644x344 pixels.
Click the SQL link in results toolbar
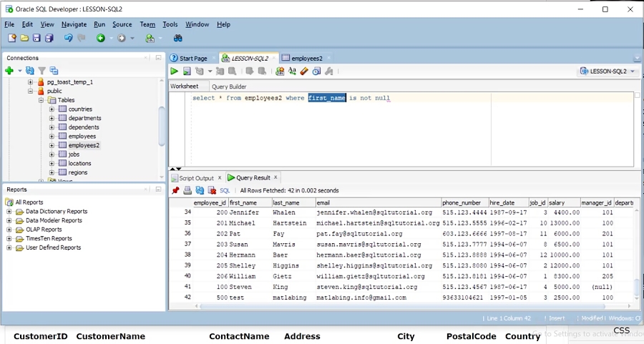point(225,191)
